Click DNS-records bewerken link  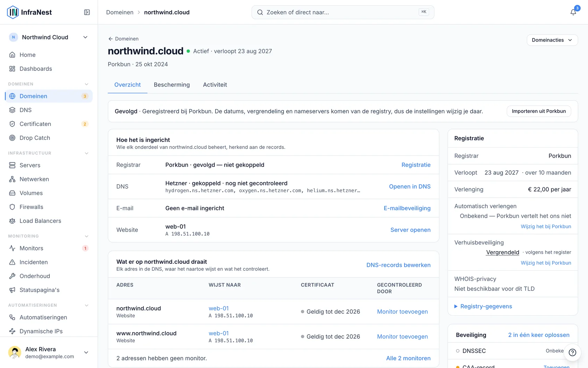(398, 265)
